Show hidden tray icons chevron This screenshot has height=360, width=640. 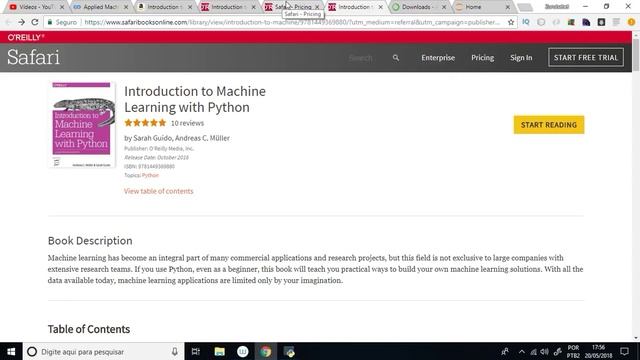point(522,352)
